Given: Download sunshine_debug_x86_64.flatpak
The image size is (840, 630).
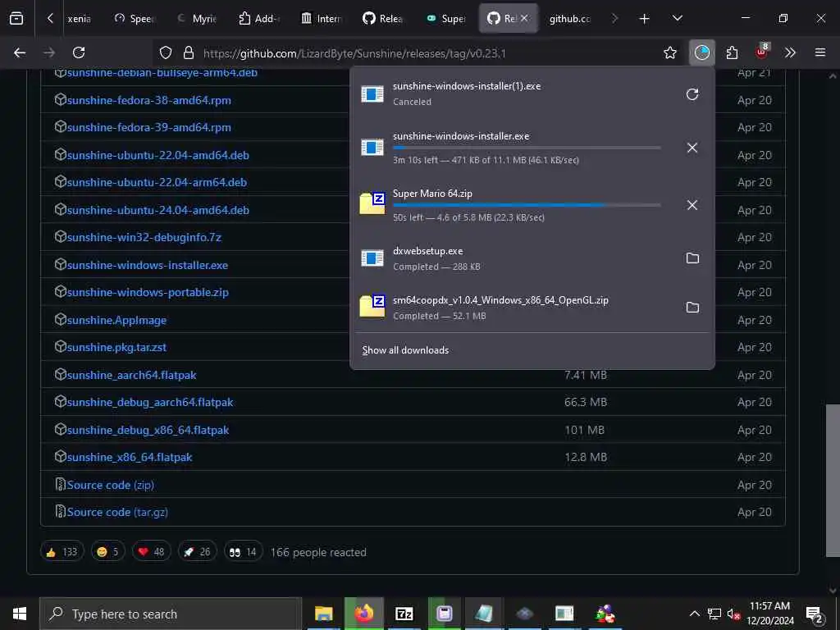Looking at the screenshot, I should pyautogui.click(x=148, y=430).
